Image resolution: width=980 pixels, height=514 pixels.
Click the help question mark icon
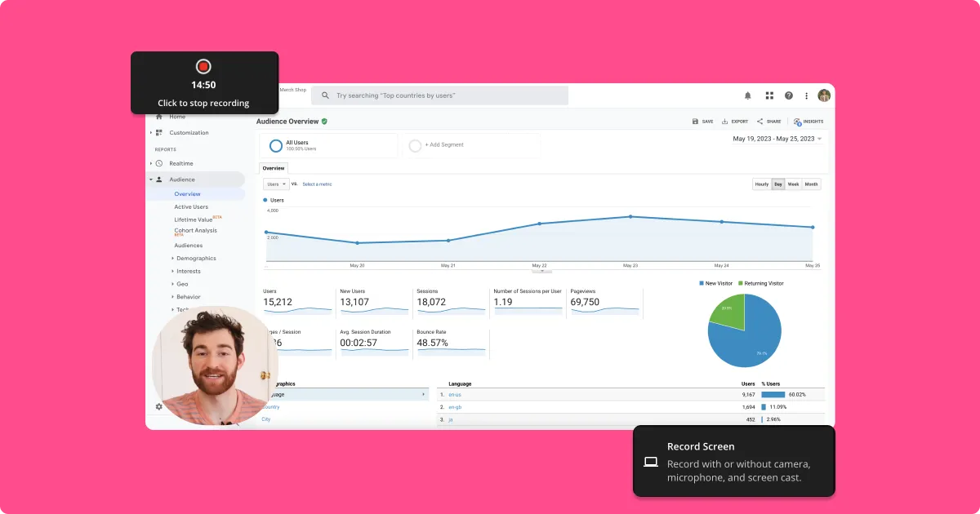point(789,95)
